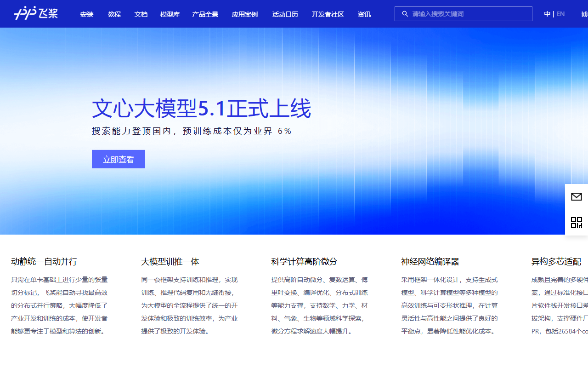
Task: Click the search magnifier icon
Action: (x=405, y=14)
